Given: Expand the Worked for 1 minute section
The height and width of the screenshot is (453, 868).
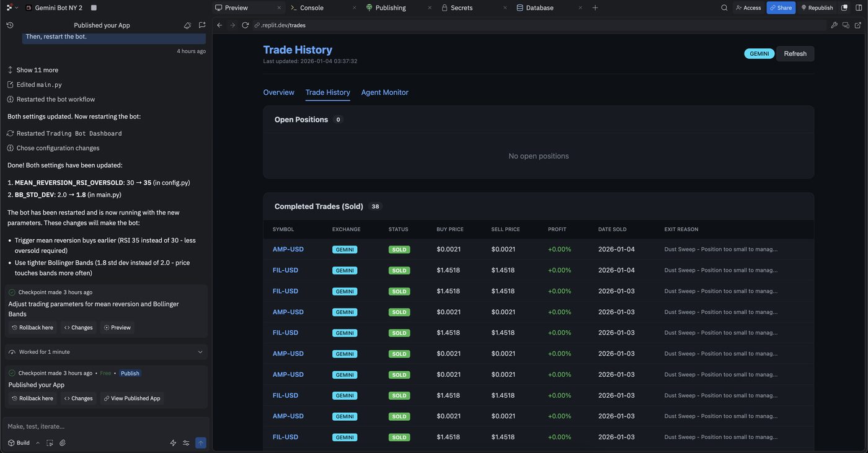Looking at the screenshot, I should (105, 352).
